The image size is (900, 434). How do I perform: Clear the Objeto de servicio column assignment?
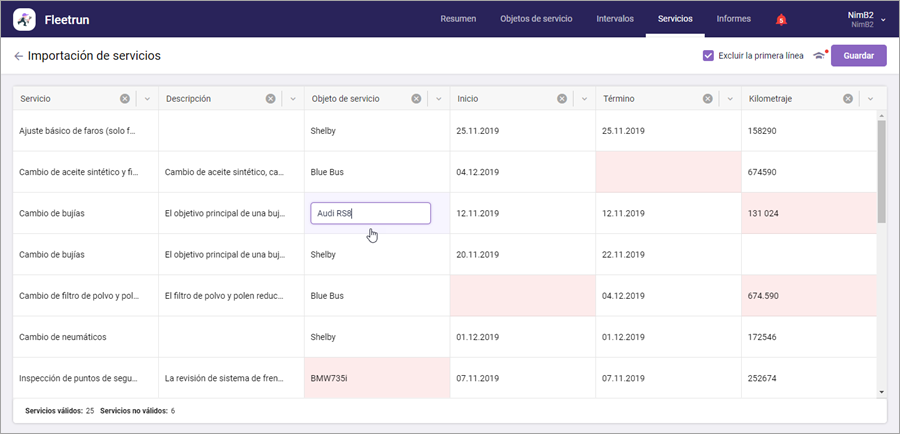(416, 99)
